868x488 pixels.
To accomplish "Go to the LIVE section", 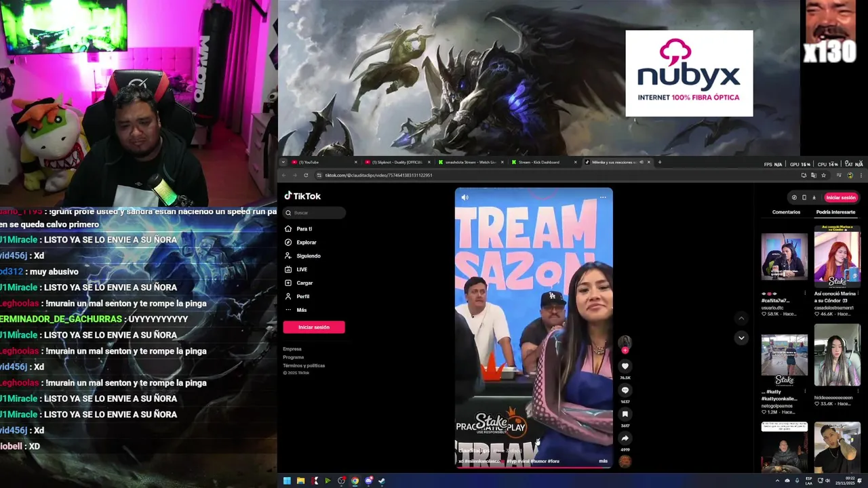I will (296, 270).
